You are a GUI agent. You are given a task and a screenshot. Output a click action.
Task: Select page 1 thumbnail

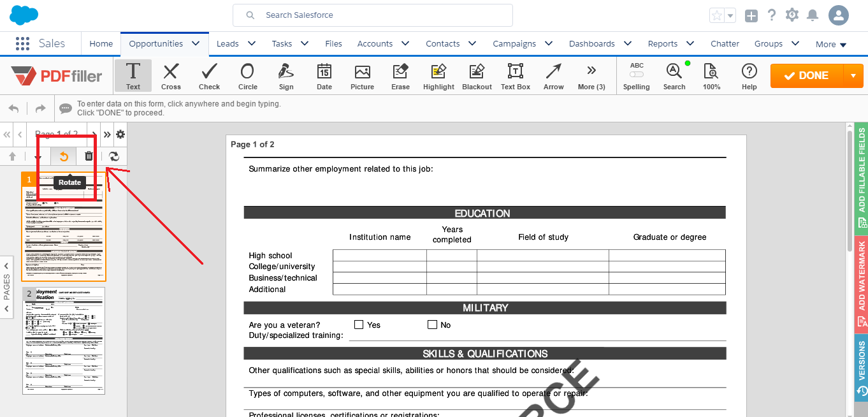pos(64,226)
